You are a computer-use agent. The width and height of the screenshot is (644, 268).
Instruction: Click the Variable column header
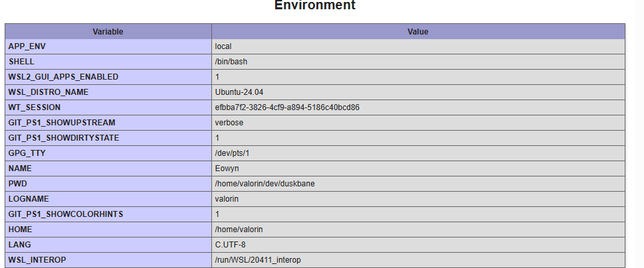108,31
